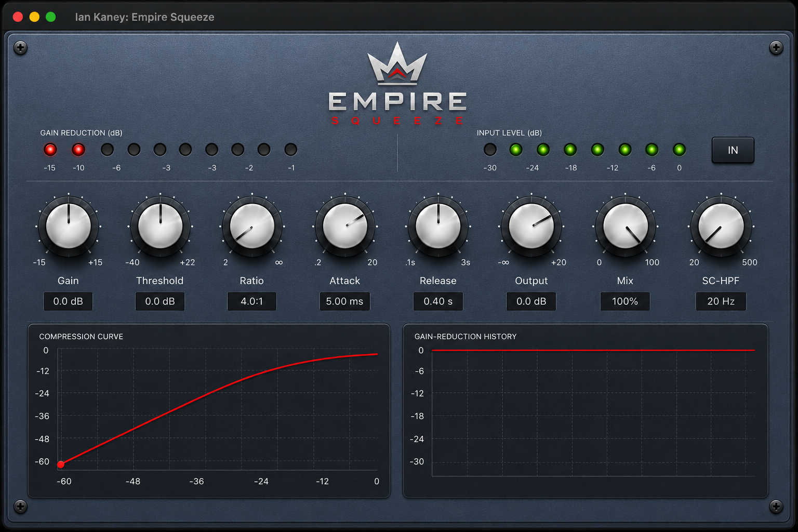798x532 pixels.
Task: Select the Threshold value field 0.0 dB
Action: click(x=160, y=301)
